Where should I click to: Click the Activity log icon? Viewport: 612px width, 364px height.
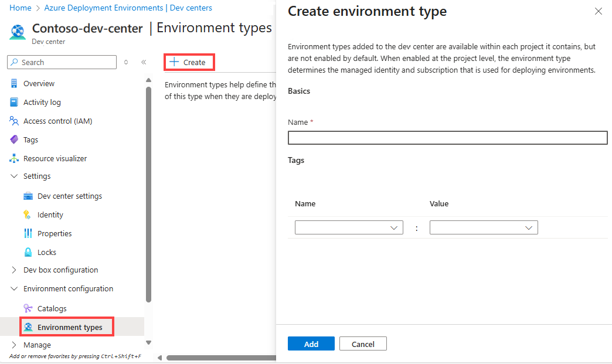[x=13, y=102]
